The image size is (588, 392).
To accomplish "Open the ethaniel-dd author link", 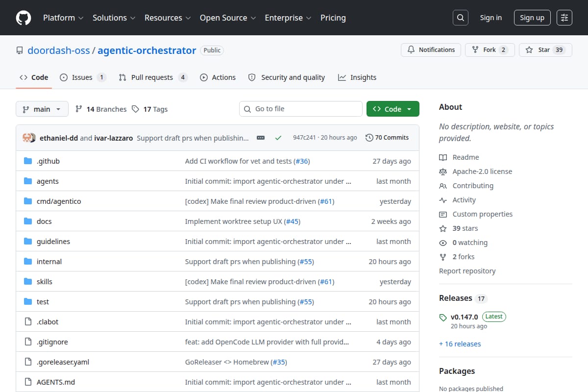I will click(x=59, y=138).
